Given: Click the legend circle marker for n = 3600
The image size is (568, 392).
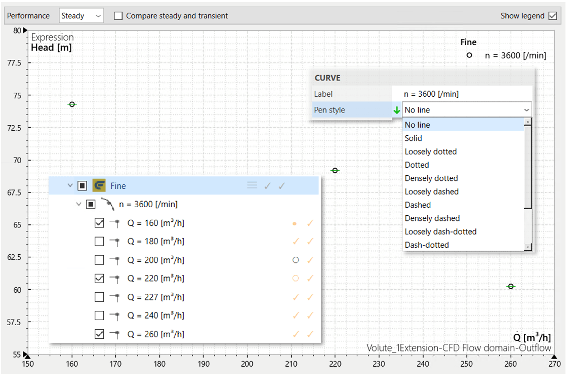Looking at the screenshot, I should click(x=469, y=55).
